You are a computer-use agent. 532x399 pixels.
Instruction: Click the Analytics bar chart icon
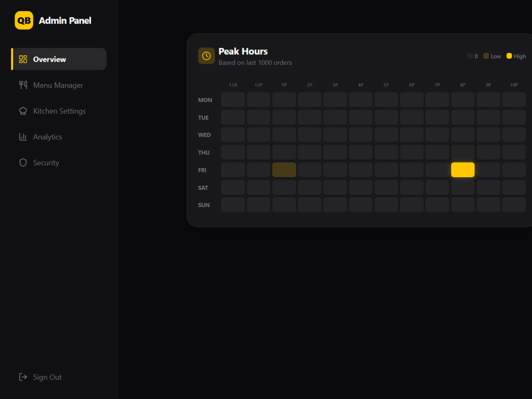coord(23,137)
